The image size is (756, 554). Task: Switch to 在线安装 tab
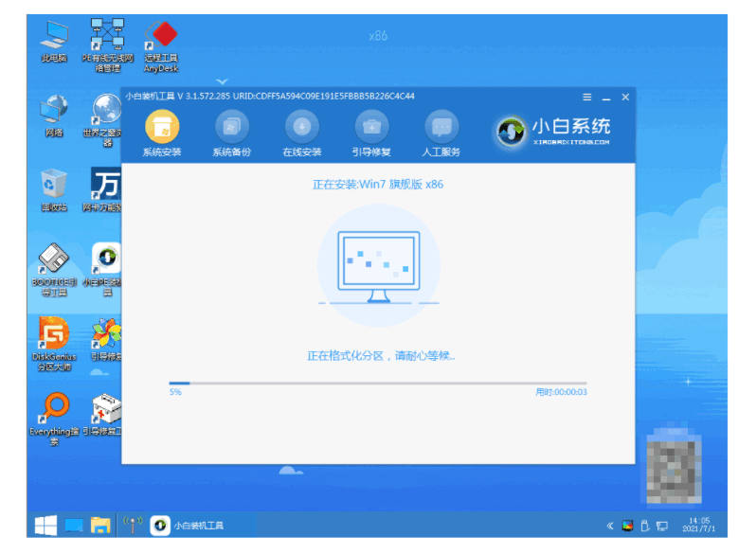[x=302, y=134]
